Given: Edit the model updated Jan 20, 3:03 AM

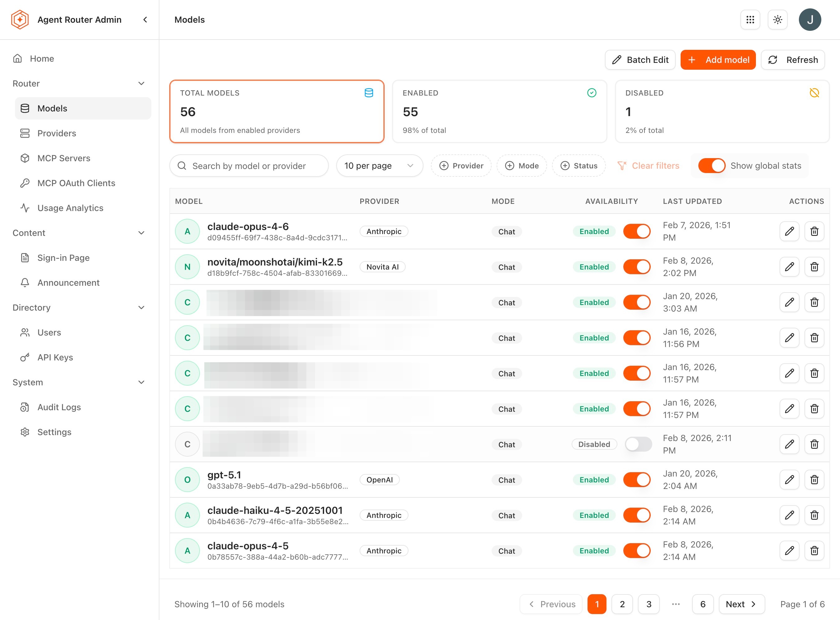Looking at the screenshot, I should click(x=789, y=302).
